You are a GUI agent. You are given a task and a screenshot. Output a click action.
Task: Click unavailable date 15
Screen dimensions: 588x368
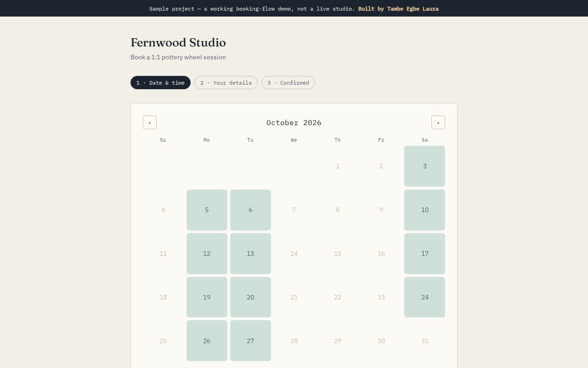pos(338,253)
